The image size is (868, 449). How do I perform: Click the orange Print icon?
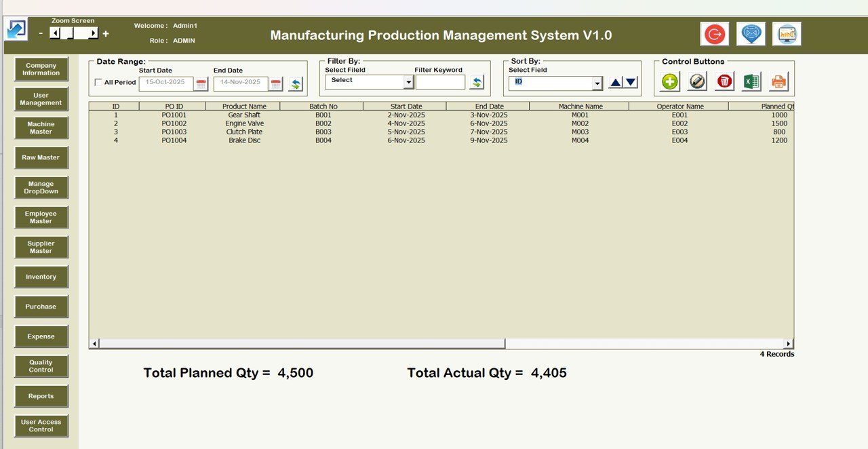(778, 82)
